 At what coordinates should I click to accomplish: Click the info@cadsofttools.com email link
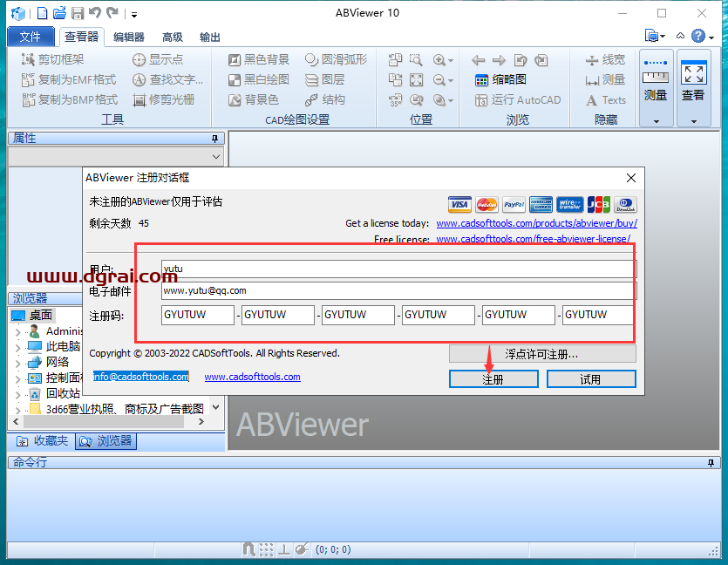click(140, 377)
